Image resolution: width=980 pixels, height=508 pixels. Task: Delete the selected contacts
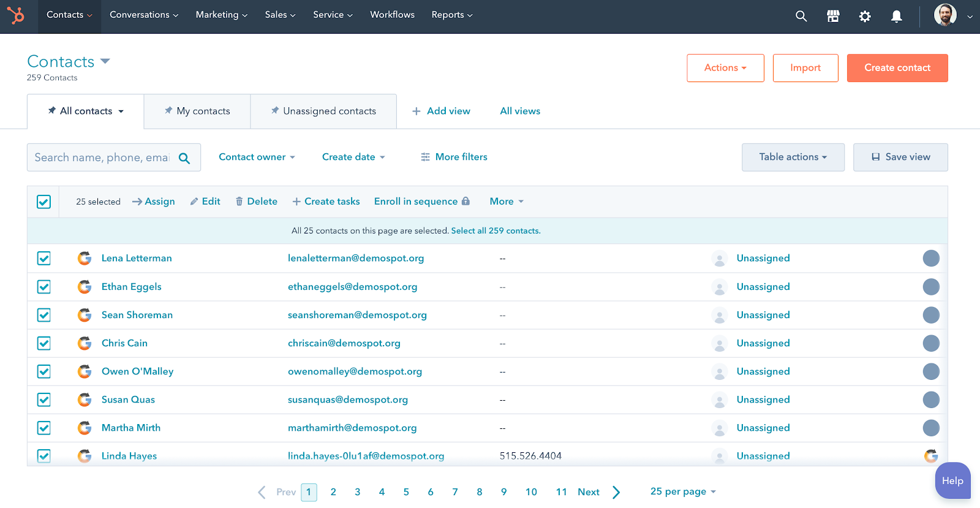pos(256,202)
